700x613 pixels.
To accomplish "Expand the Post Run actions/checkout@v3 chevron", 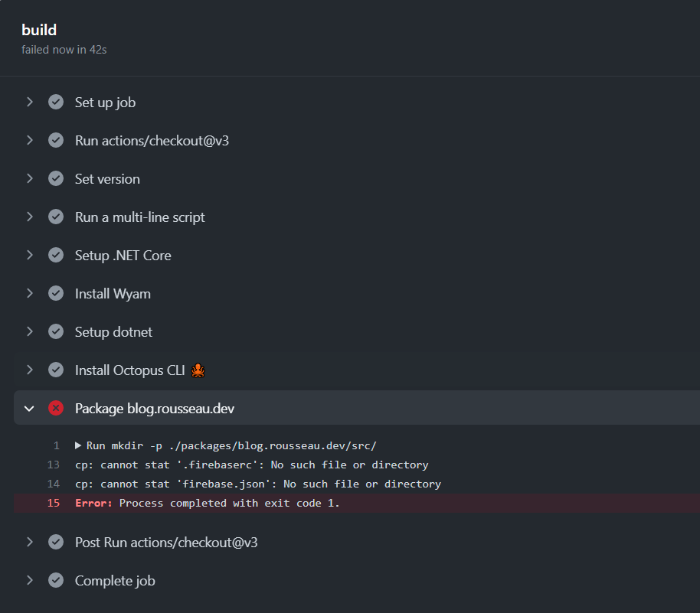I will pyautogui.click(x=29, y=542).
